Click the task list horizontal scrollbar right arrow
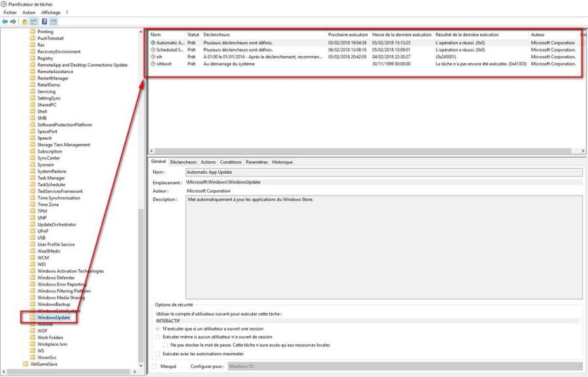This screenshot has width=588, height=377. (583, 151)
